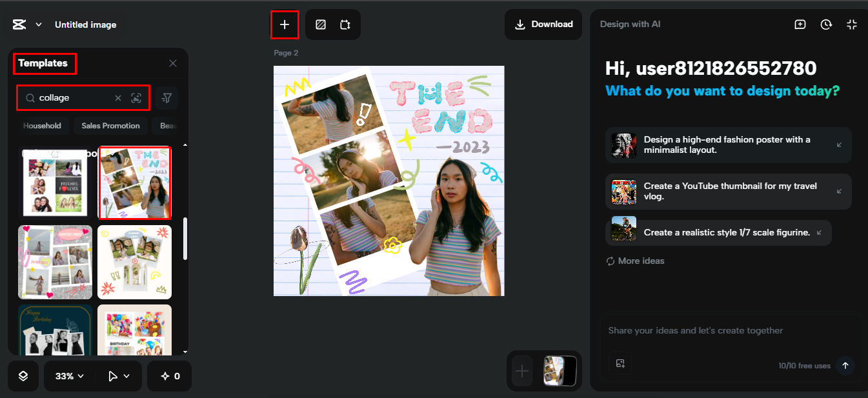Open the resize canvas tool
The width and height of the screenshot is (868, 398).
click(x=345, y=24)
